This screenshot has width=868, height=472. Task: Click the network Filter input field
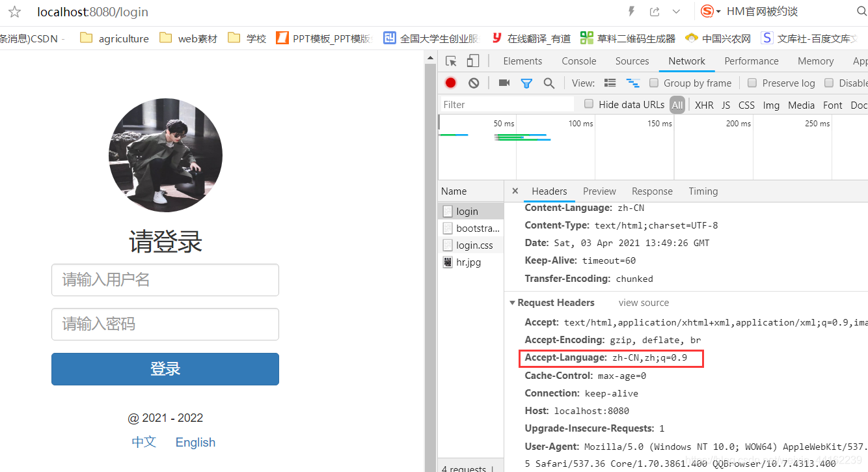507,104
